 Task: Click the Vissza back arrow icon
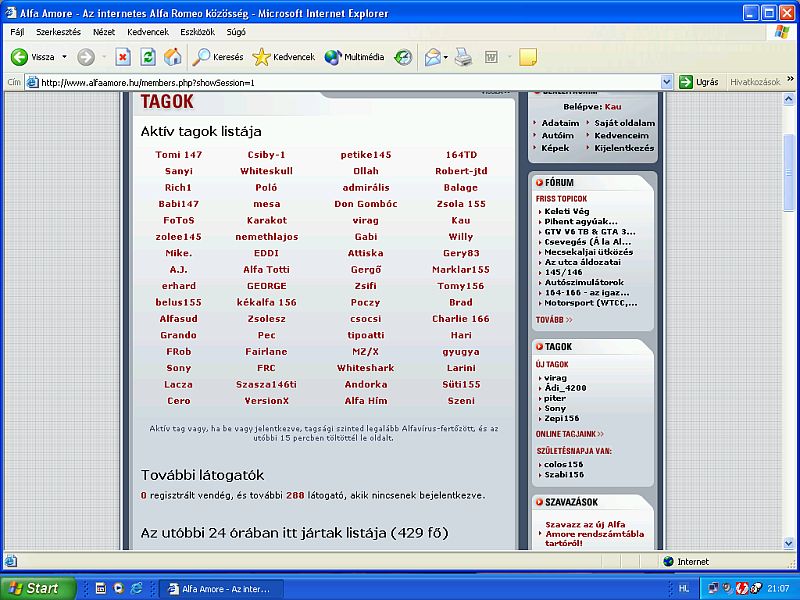tap(19, 57)
